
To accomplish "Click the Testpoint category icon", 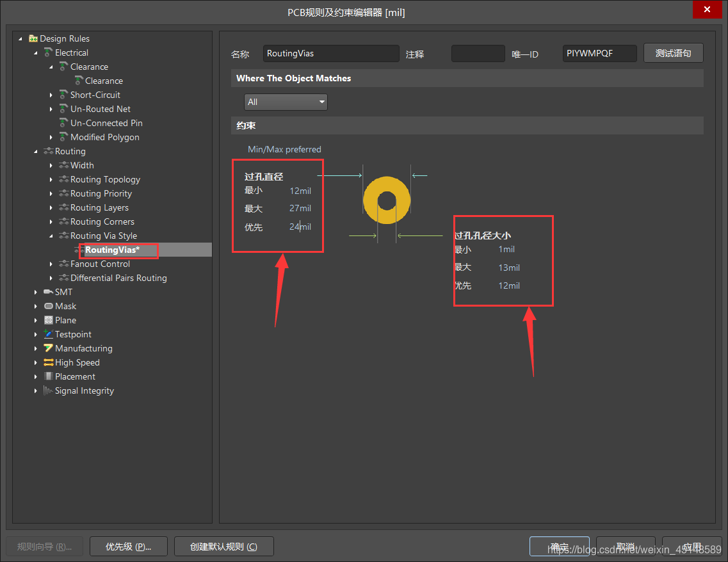I will click(x=49, y=334).
